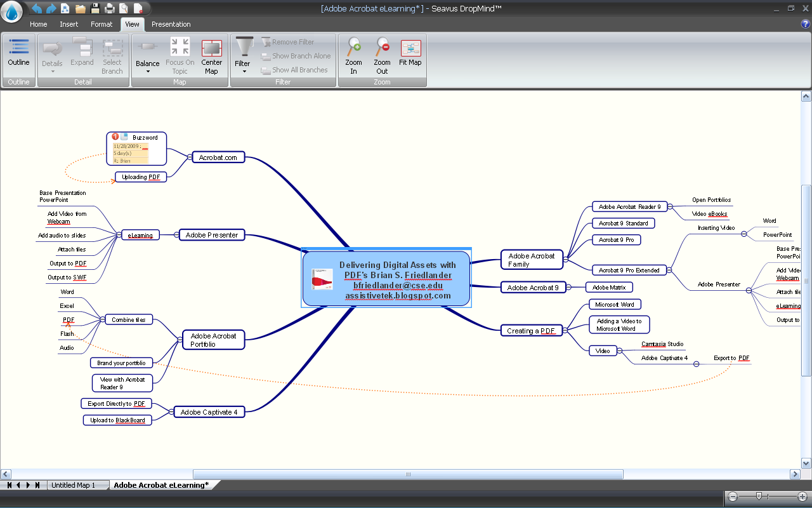Click the Select Branch tool
The height and width of the screenshot is (508, 812).
click(x=112, y=57)
